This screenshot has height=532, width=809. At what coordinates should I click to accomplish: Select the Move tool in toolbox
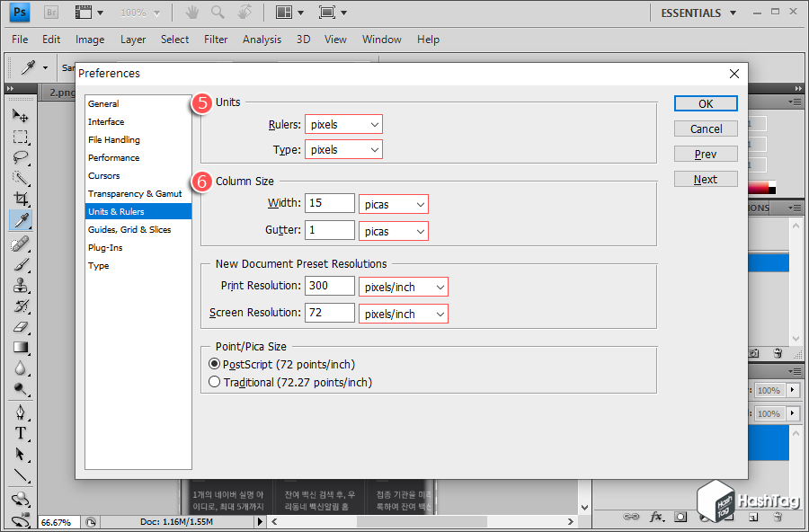(x=20, y=116)
